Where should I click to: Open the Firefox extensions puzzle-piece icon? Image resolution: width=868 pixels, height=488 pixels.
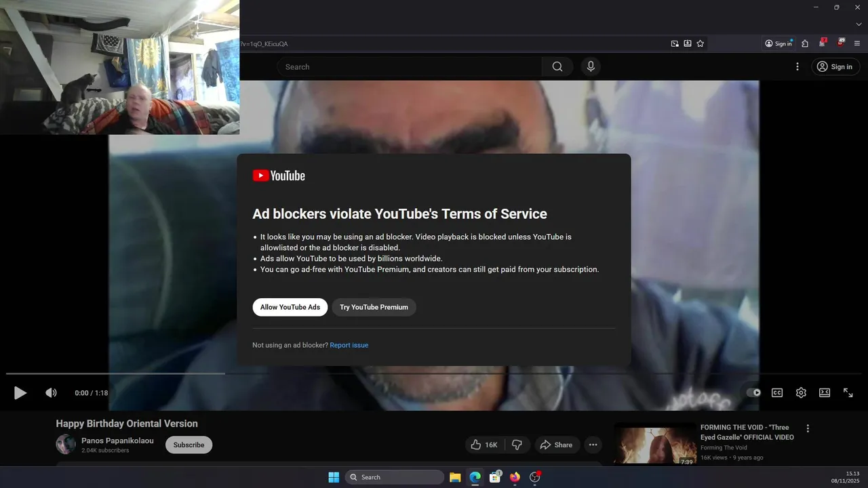tap(805, 43)
